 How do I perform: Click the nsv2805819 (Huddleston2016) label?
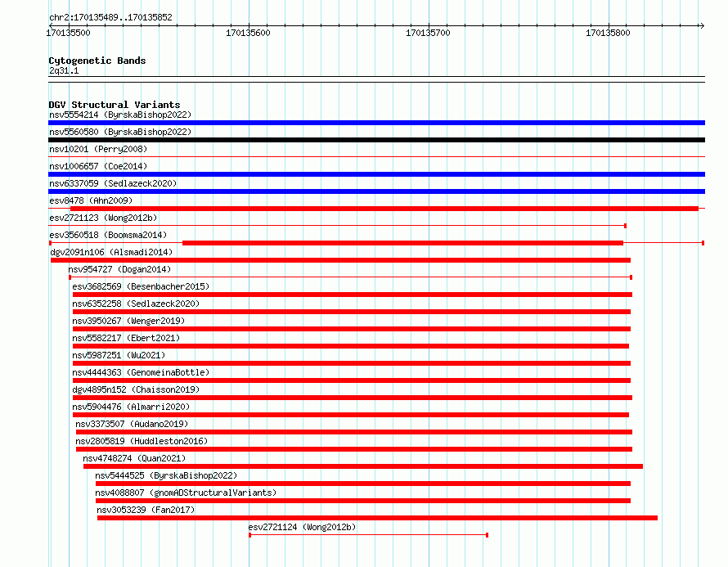pos(142,441)
